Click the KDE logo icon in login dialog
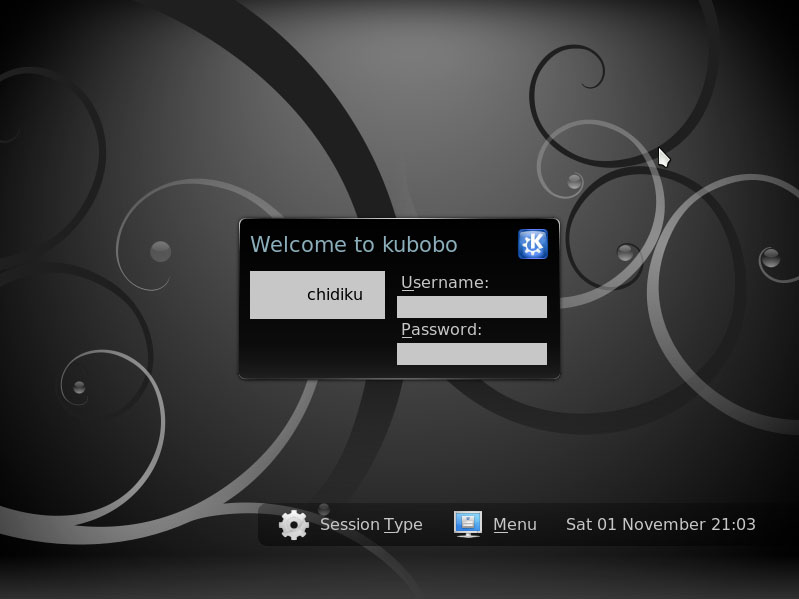This screenshot has width=799, height=599. tap(532, 244)
